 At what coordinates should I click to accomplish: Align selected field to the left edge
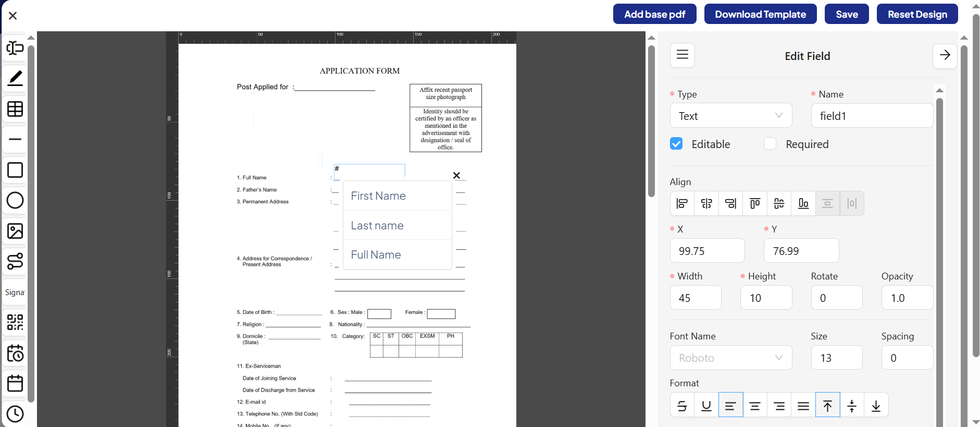point(682,203)
